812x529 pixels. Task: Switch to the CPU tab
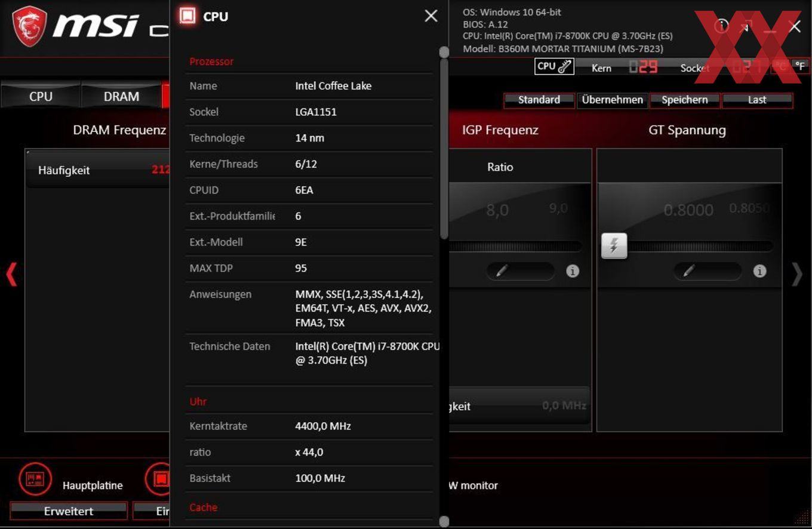(x=41, y=96)
